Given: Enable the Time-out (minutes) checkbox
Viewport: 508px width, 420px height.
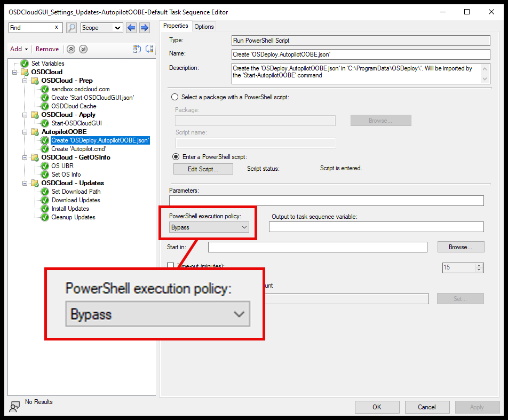Looking at the screenshot, I should tap(170, 266).
